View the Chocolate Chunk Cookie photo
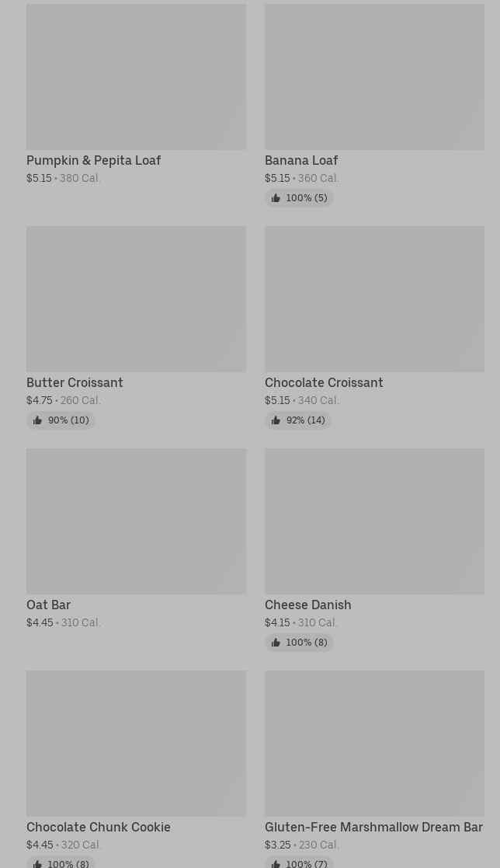500x868 pixels. tap(136, 744)
